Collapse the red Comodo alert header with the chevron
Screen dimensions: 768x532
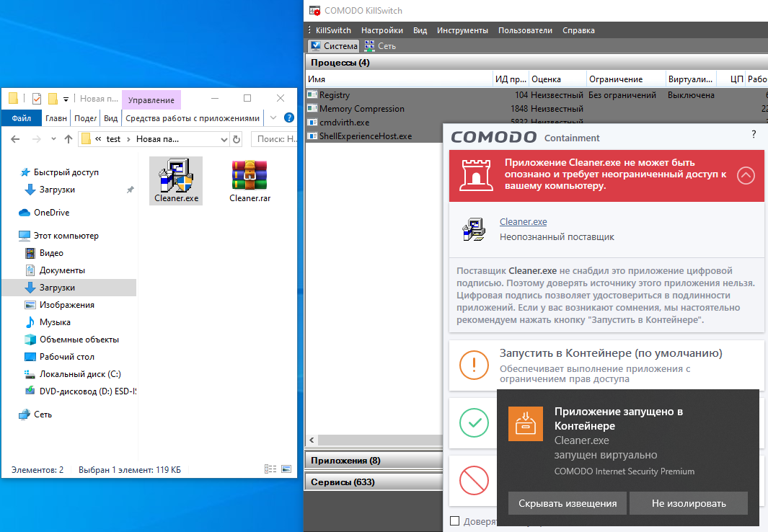point(746,175)
